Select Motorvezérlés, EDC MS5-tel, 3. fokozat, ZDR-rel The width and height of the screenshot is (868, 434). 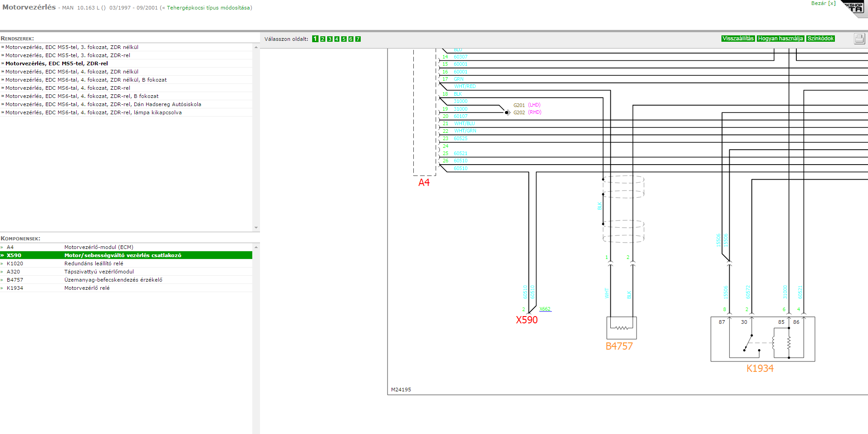(68, 55)
